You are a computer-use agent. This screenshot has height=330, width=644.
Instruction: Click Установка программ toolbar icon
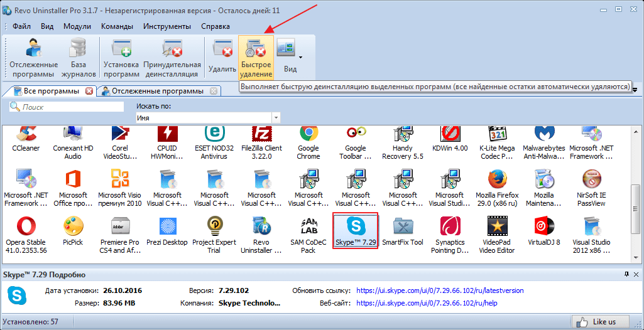[121, 55]
